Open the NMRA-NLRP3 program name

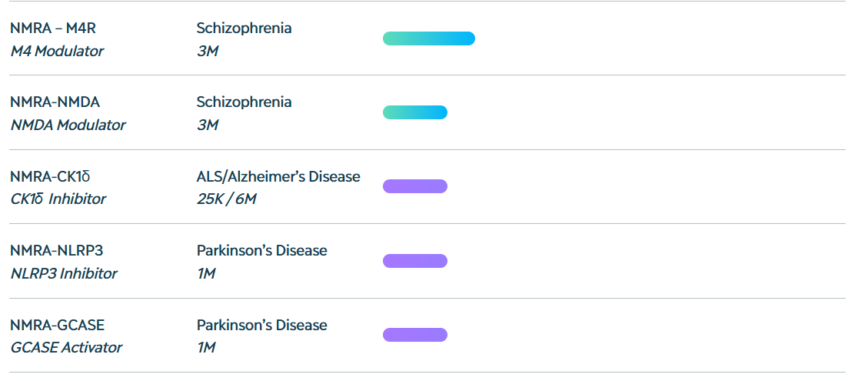57,251
